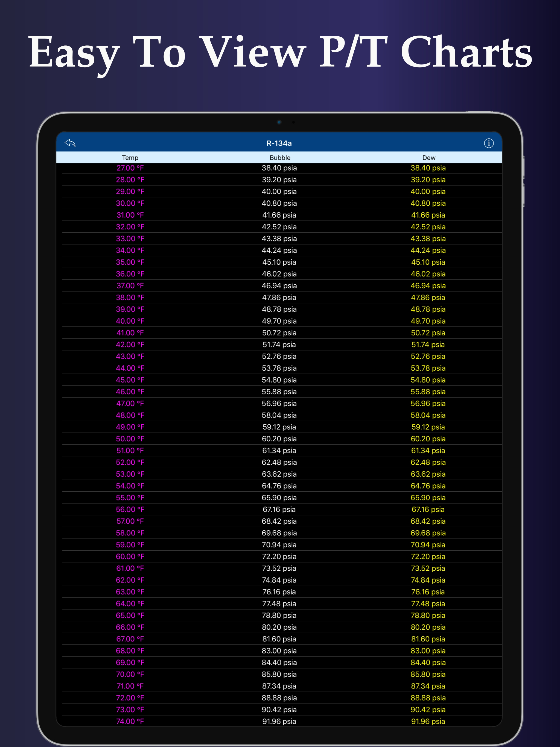Select the 30.00 °F temperature cell
The height and width of the screenshot is (747, 560).
click(130, 203)
